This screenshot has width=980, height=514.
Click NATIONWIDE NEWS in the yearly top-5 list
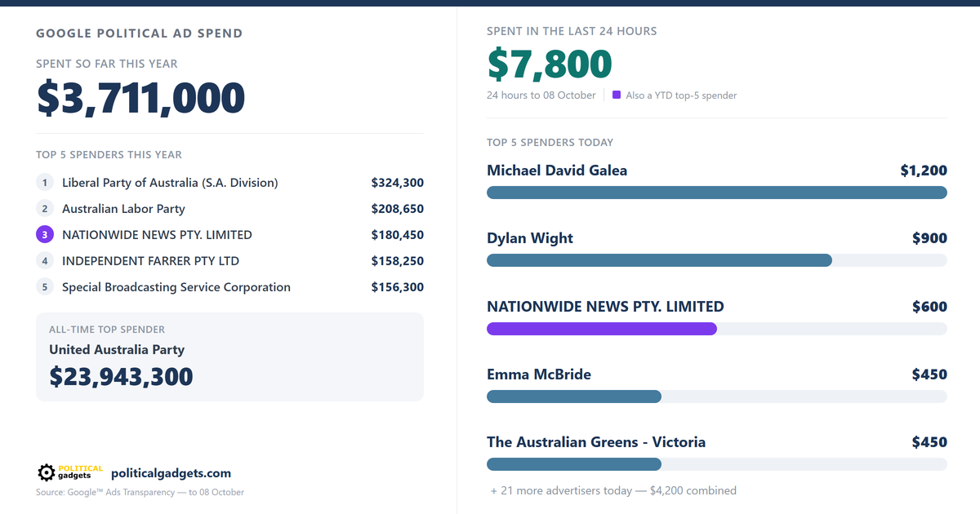click(157, 235)
